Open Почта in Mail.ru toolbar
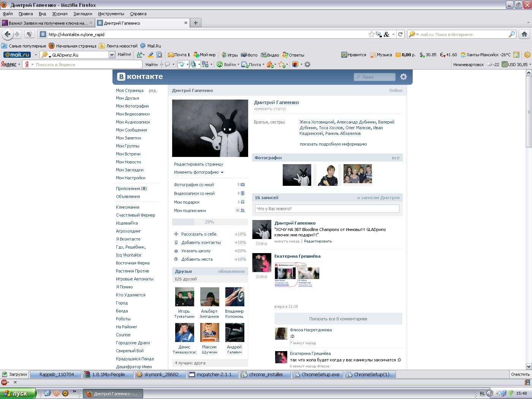532x399 pixels. [179, 55]
